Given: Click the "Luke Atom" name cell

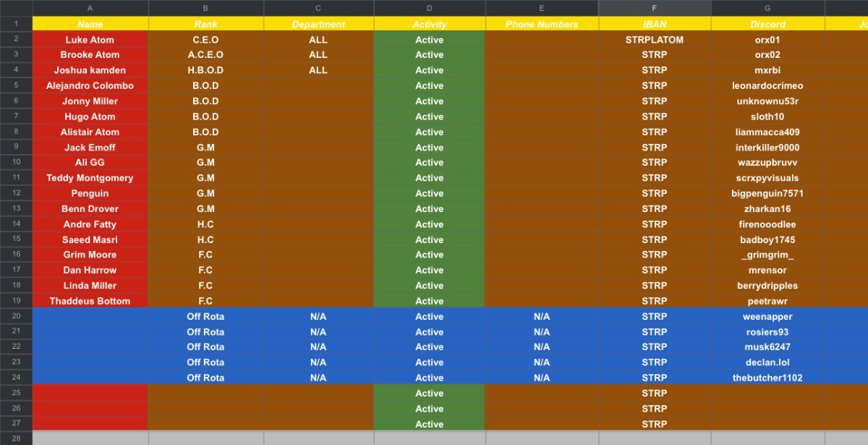Looking at the screenshot, I should tap(90, 40).
